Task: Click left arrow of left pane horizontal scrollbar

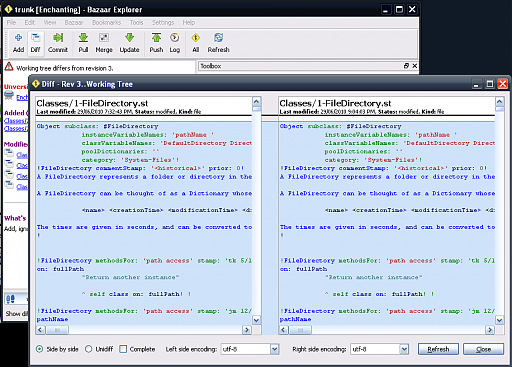Action: click(x=40, y=330)
